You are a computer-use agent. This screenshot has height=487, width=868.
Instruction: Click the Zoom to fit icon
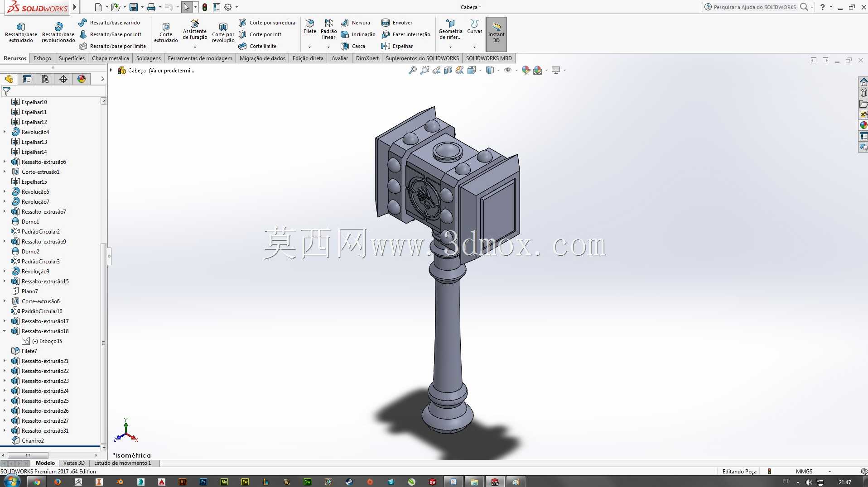(x=412, y=70)
